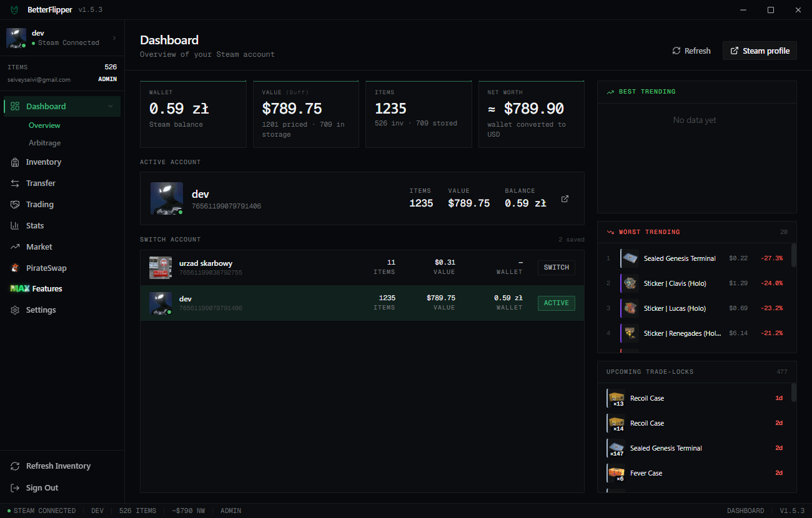Click the PirateSwap pirate icon

[15, 268]
